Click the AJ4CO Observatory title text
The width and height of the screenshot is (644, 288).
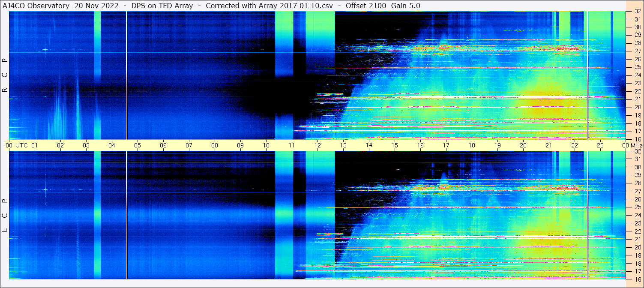tap(36, 6)
